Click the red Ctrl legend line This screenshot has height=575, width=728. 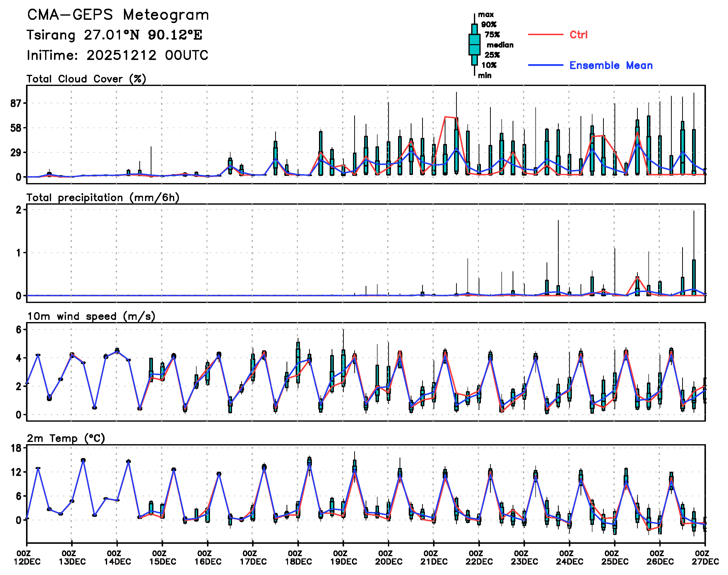pyautogui.click(x=545, y=35)
